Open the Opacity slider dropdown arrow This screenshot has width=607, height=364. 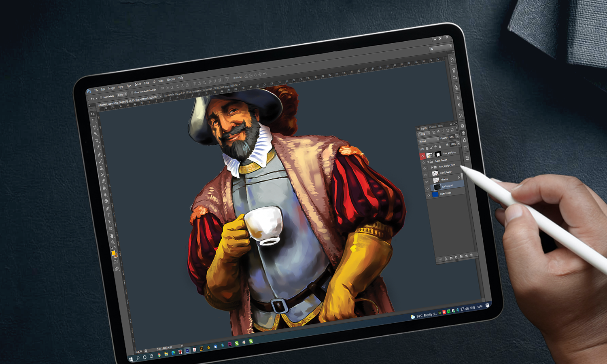pos(457,136)
